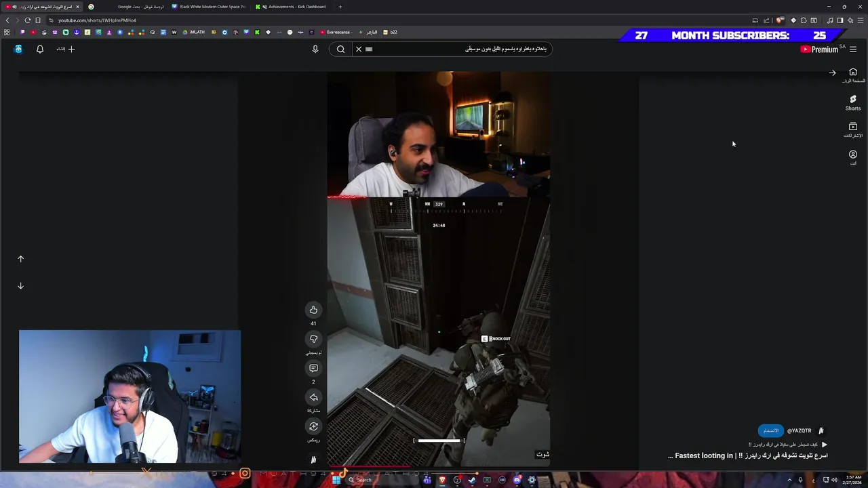Open the YouTube hamburger guide menu
This screenshot has height=488, width=868.
(x=853, y=49)
